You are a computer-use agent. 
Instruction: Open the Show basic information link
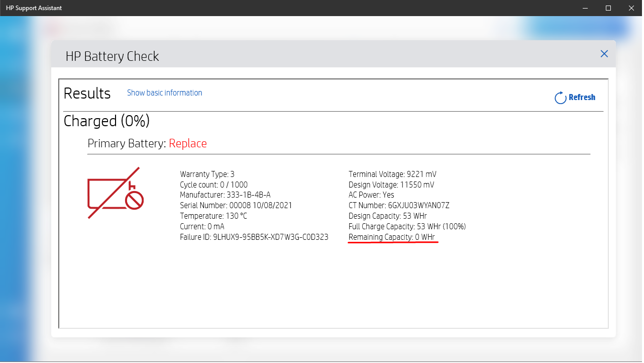(x=164, y=93)
